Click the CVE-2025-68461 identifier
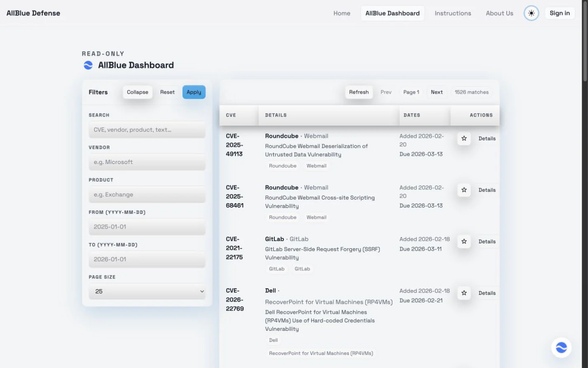588x368 pixels. pyautogui.click(x=234, y=196)
